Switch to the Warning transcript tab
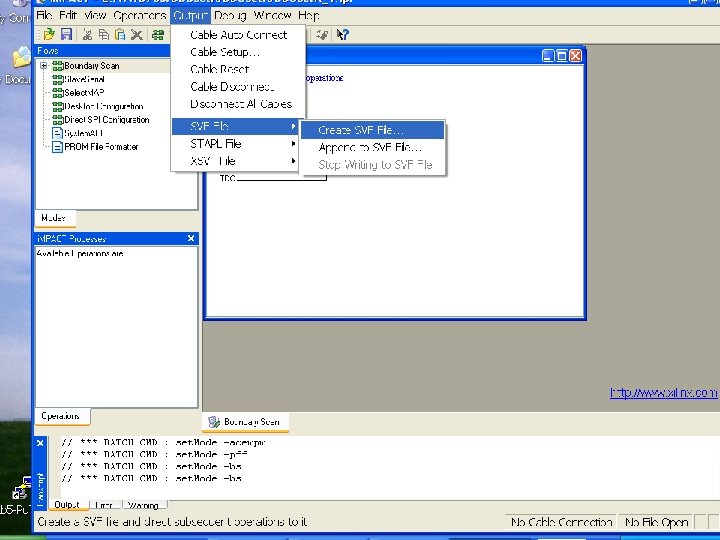This screenshot has height=540, width=720. (144, 505)
